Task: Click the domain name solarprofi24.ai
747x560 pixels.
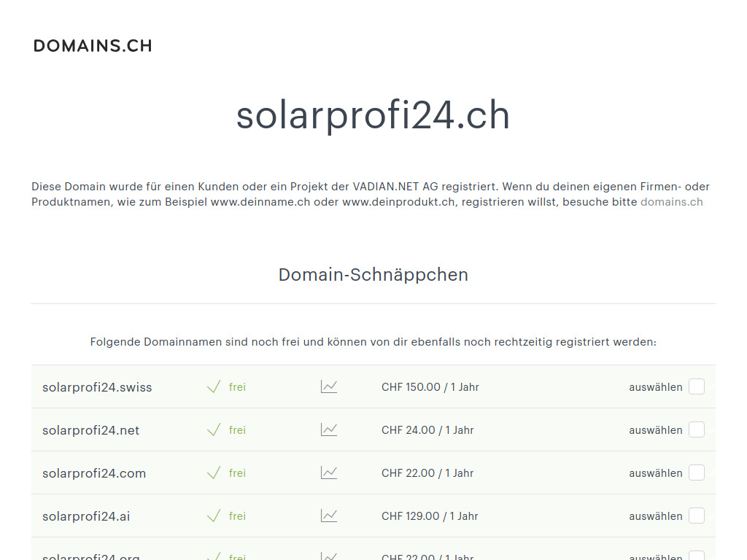Action: 86,516
